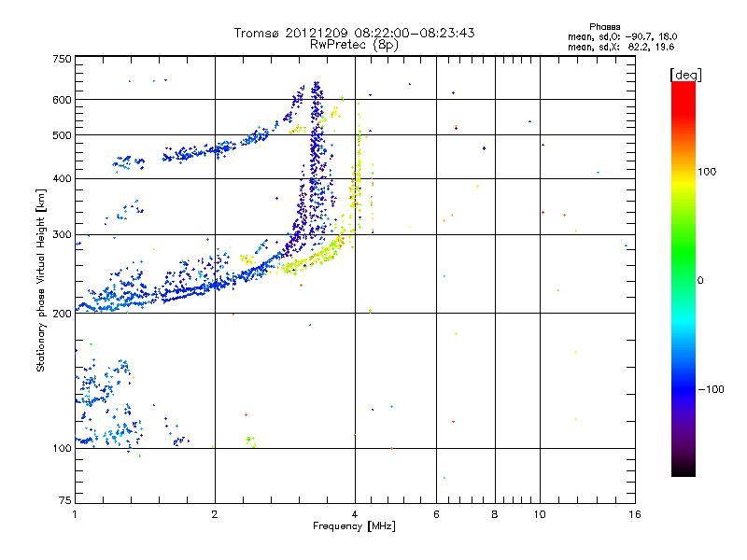
Task: Click the y-axis tick label '100'
Action: click(62, 449)
